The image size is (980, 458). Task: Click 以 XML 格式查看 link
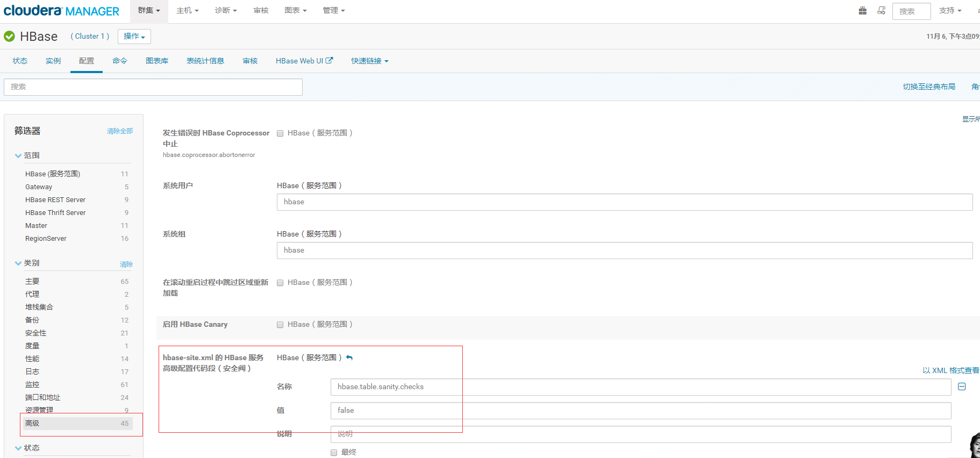(x=950, y=370)
